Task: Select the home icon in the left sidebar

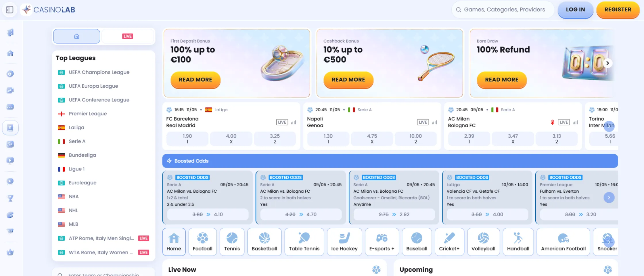Action: pos(10,53)
